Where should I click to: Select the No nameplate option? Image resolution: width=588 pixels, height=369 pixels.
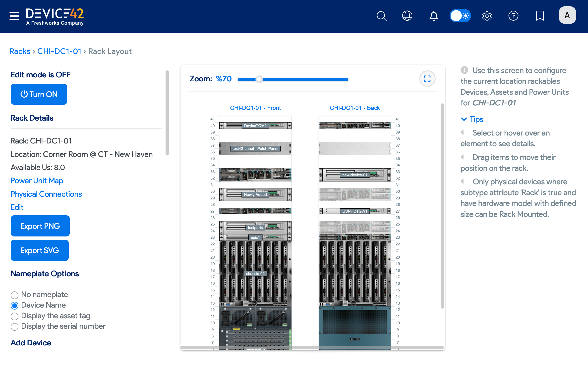click(x=15, y=295)
